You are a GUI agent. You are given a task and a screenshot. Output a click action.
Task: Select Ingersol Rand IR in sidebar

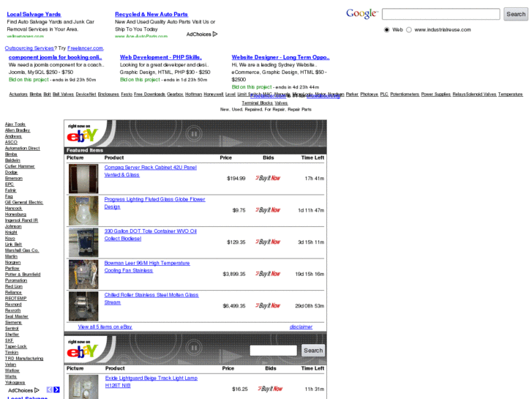pos(21,220)
